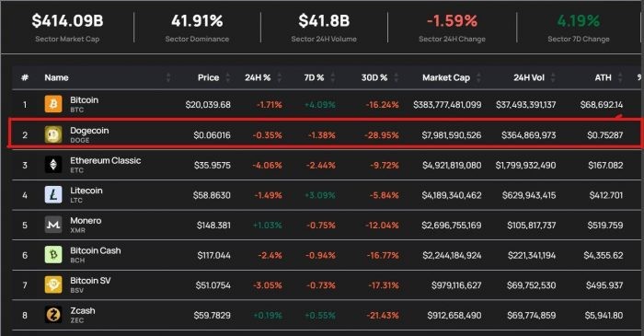Viewport: 644px width, 336px height.
Task: Sort by Market Cap column header
Action: (x=446, y=77)
